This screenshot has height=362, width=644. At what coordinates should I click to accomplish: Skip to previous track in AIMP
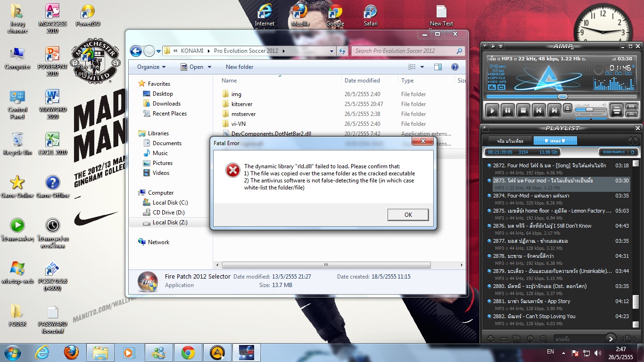pos(538,111)
